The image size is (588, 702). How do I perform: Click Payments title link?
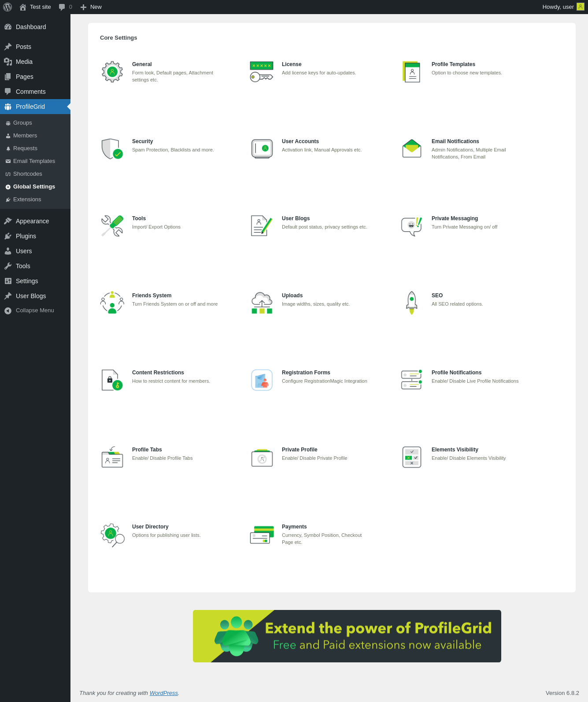294,527
